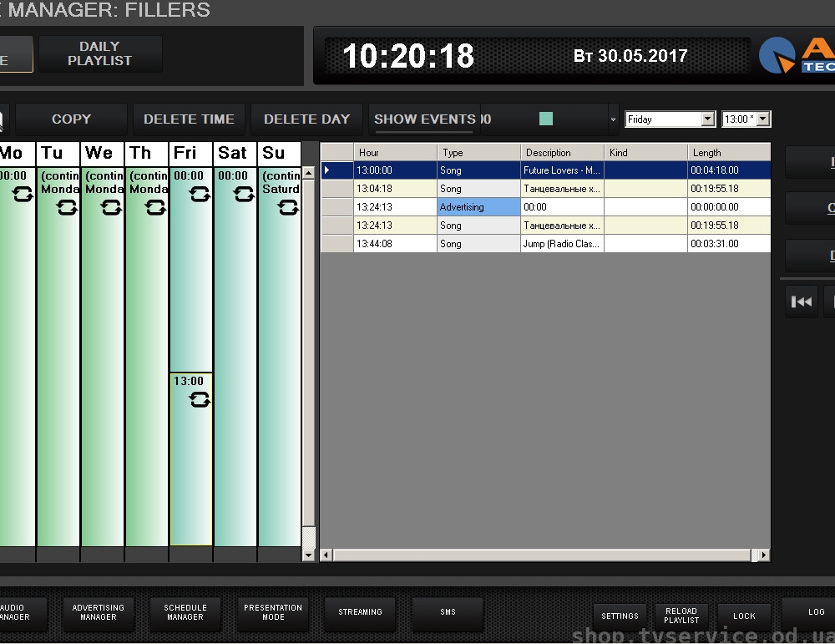Open SCHEDULE MANAGER from the bottom bar

pos(185,615)
